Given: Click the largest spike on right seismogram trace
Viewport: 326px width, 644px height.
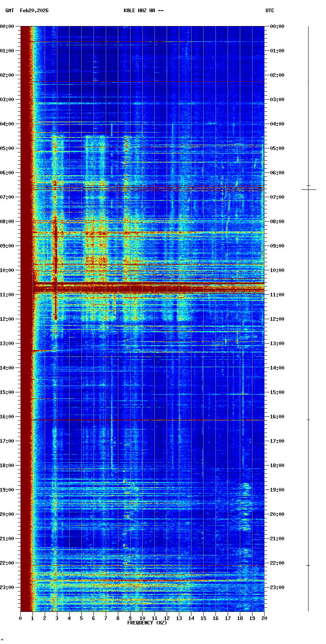Looking at the screenshot, I should click(x=309, y=189).
